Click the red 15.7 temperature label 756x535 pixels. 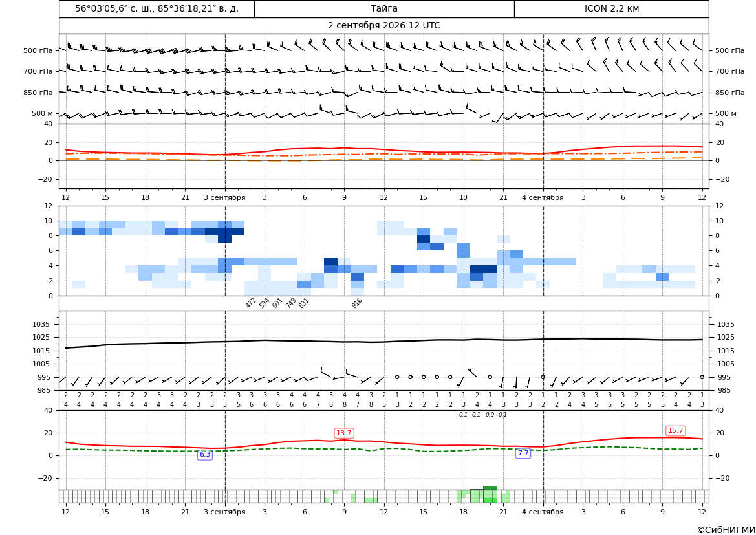(x=675, y=430)
